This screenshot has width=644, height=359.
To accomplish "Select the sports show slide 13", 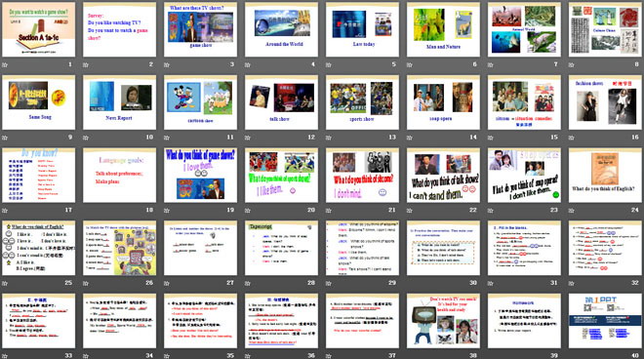I will point(362,102).
